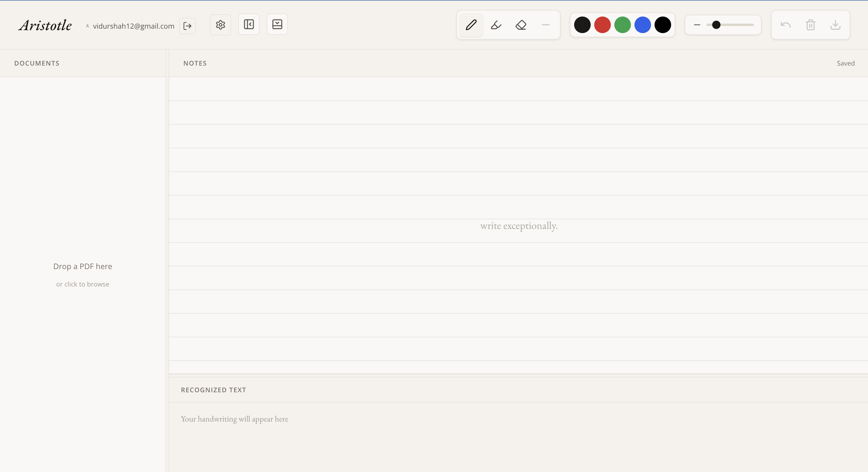Choose the red ink color
This screenshot has width=868, height=472.
[602, 25]
